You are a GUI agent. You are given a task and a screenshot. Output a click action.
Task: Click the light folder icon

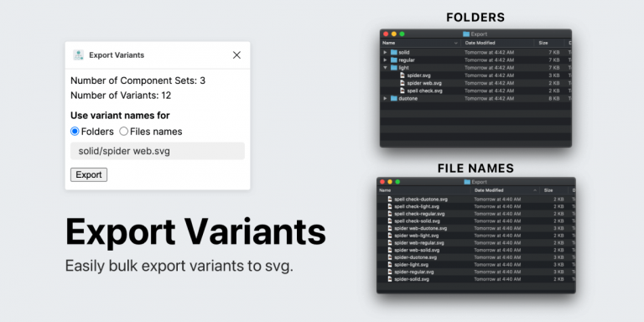pyautogui.click(x=394, y=68)
